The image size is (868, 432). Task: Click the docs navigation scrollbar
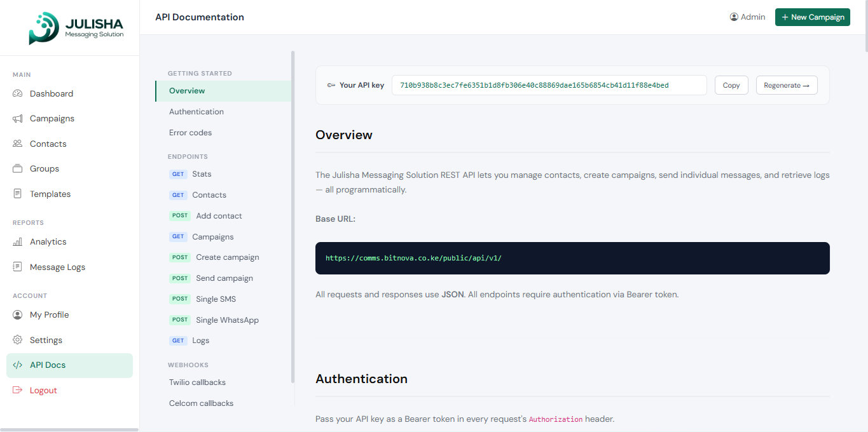click(293, 216)
